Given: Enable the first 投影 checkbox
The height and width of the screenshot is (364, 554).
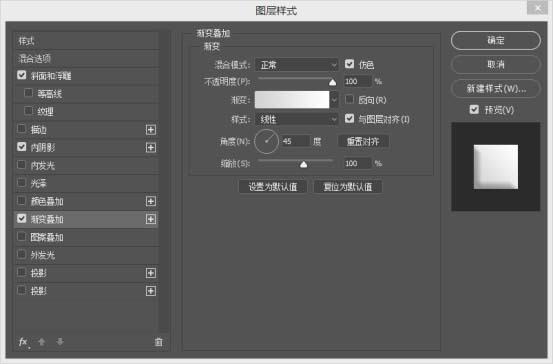Looking at the screenshot, I should [22, 272].
